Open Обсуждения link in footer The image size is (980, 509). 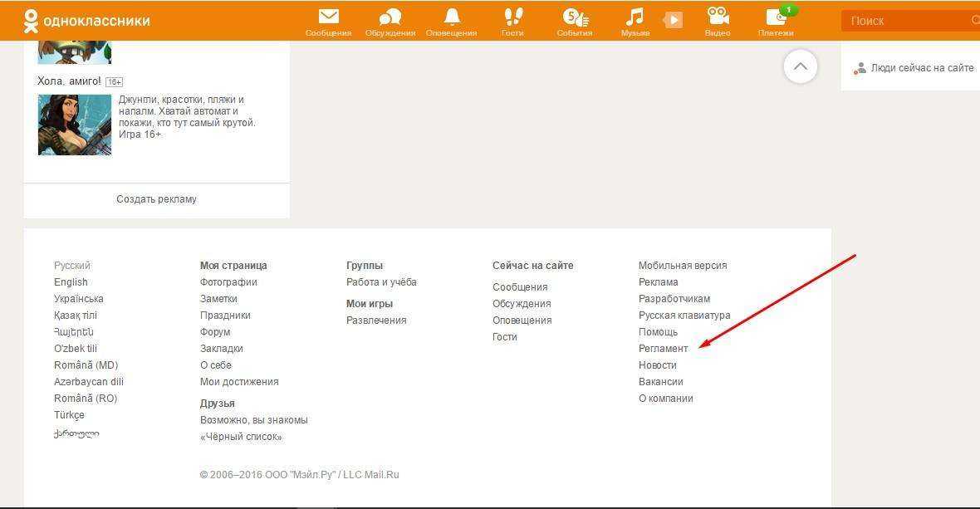522,304
